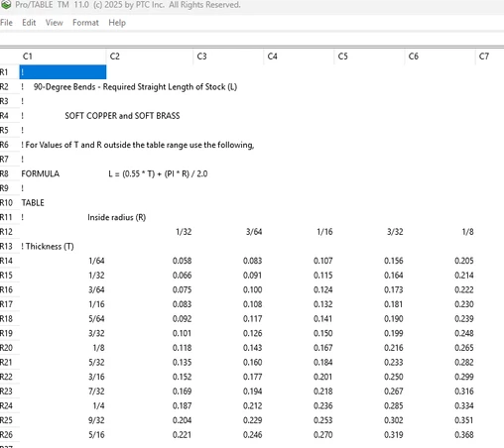Image resolution: width=504 pixels, height=448 pixels.
Task: Click the formula 'L = (0.55 * T) + (PI * R) / 2.0'
Action: [x=158, y=173]
